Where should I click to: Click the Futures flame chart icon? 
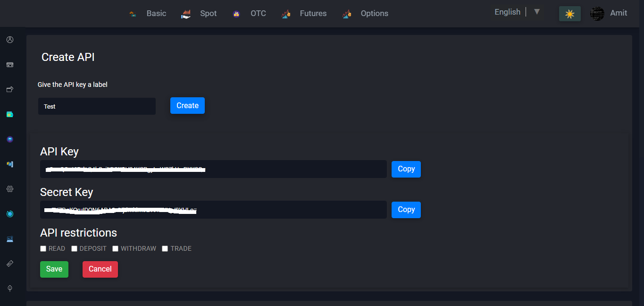coord(286,13)
